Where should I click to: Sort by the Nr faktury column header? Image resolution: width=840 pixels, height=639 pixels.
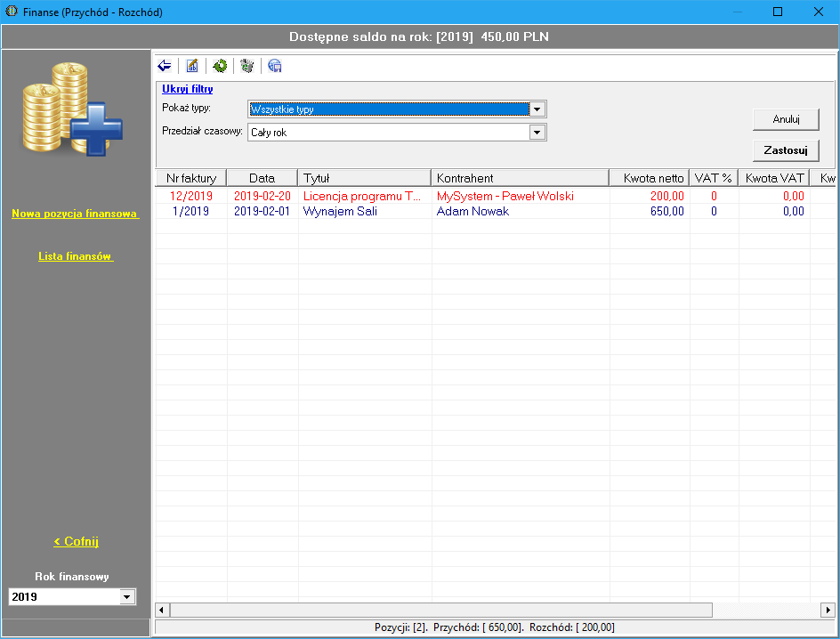191,178
